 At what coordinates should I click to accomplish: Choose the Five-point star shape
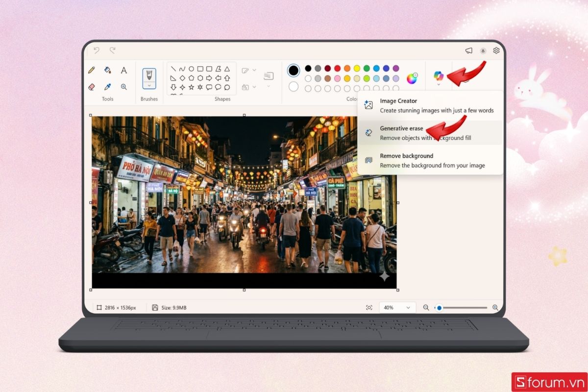(x=191, y=87)
